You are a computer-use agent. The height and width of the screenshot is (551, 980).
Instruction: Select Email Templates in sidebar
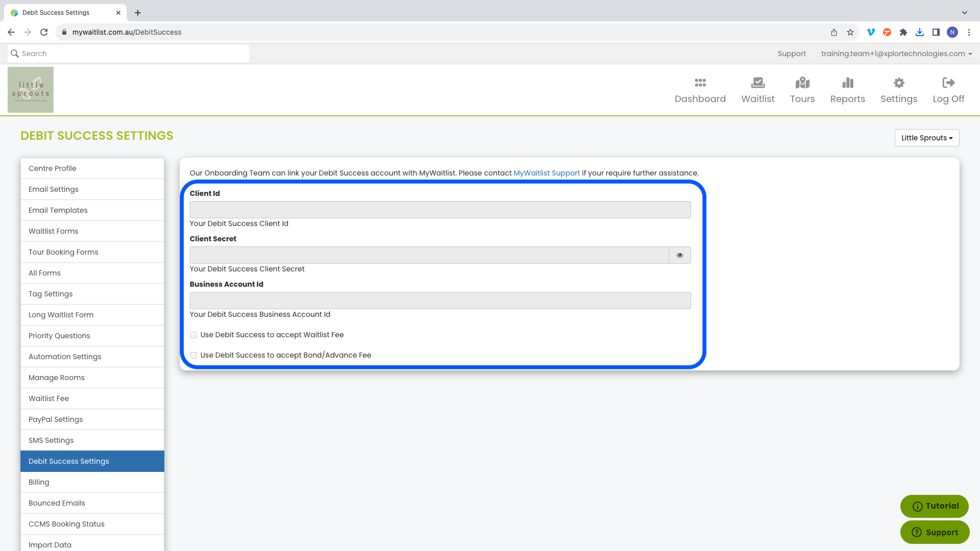(x=92, y=210)
